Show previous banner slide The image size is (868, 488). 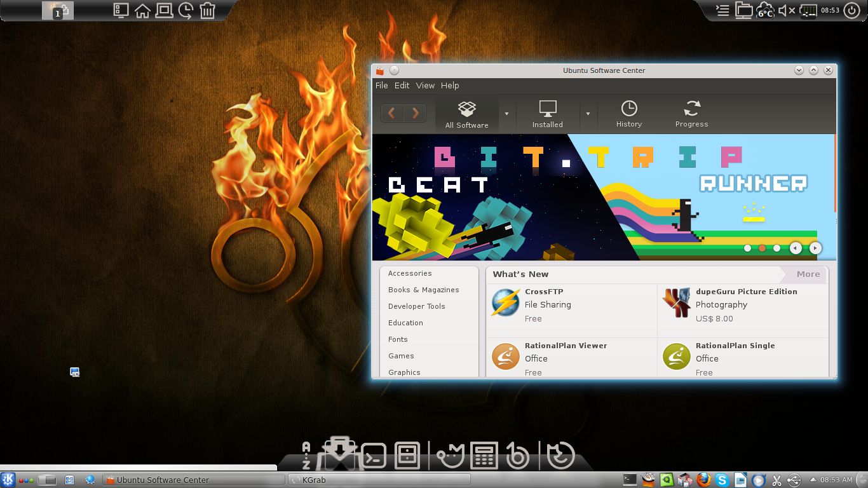(796, 248)
